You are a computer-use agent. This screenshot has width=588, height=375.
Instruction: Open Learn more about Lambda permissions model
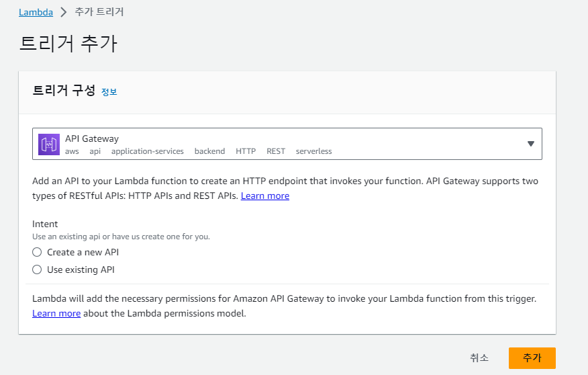point(56,313)
